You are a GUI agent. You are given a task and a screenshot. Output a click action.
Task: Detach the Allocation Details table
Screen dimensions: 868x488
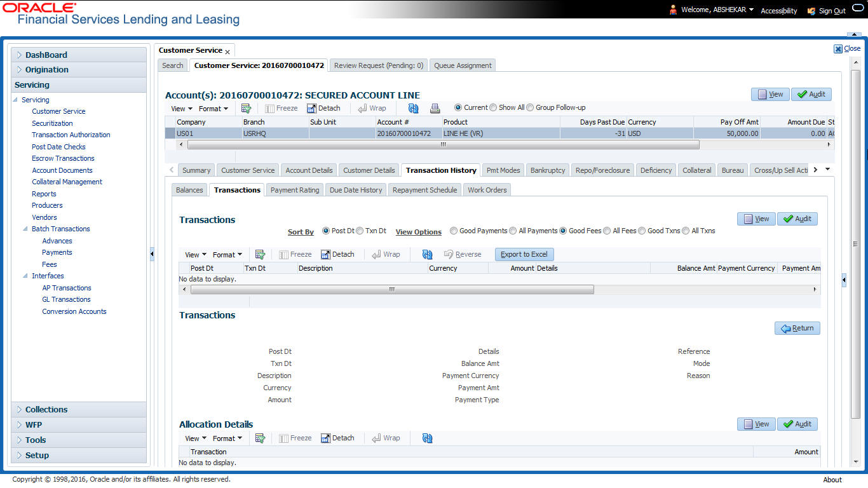(x=337, y=438)
